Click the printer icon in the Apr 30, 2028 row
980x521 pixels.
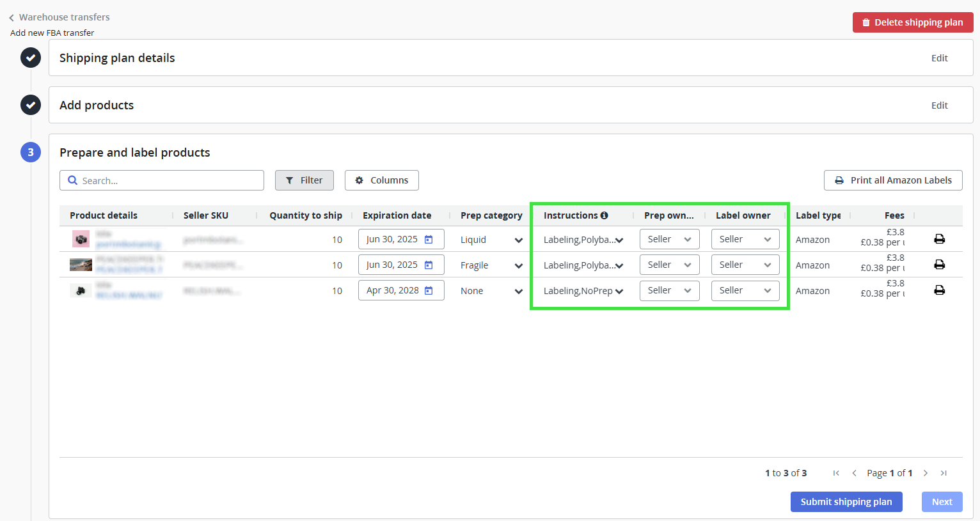coord(939,290)
